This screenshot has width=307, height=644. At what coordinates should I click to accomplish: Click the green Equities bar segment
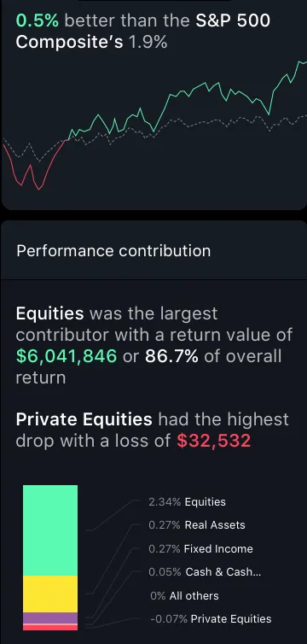click(50, 530)
